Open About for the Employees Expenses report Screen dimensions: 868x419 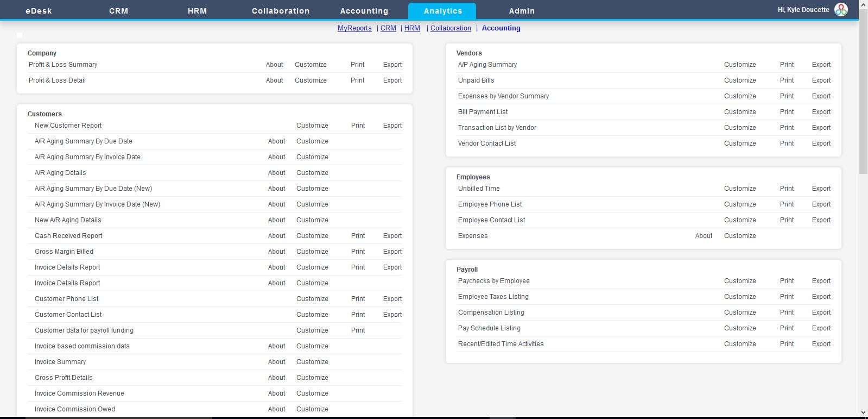[x=704, y=236]
